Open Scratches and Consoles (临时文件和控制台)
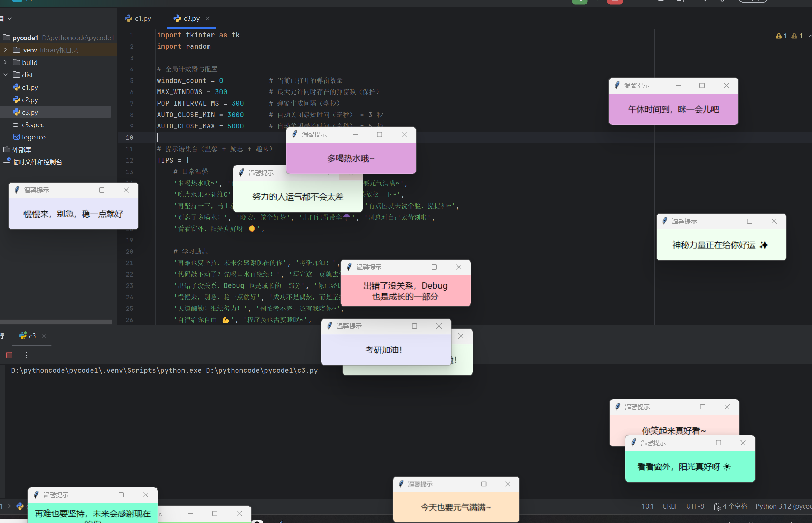 (37, 162)
